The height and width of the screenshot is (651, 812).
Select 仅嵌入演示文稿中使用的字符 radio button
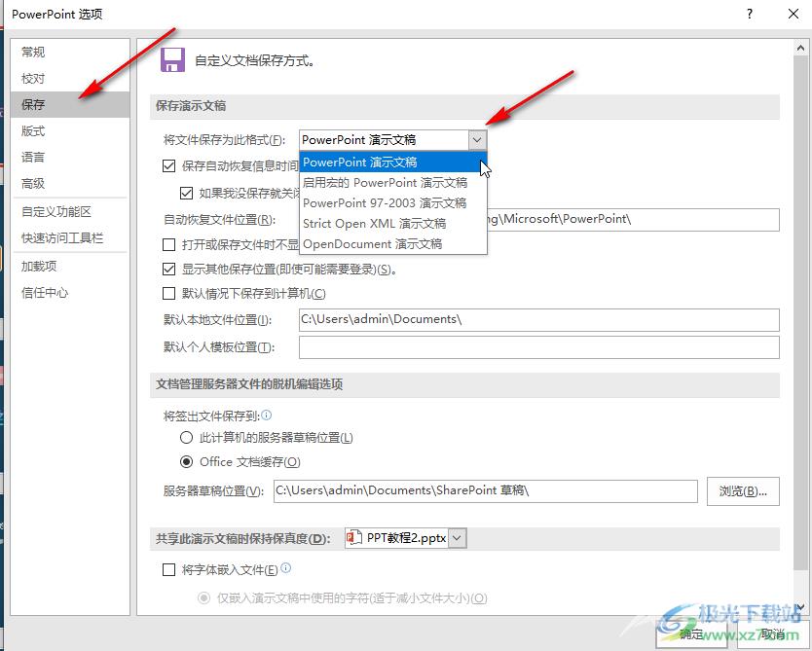203,598
